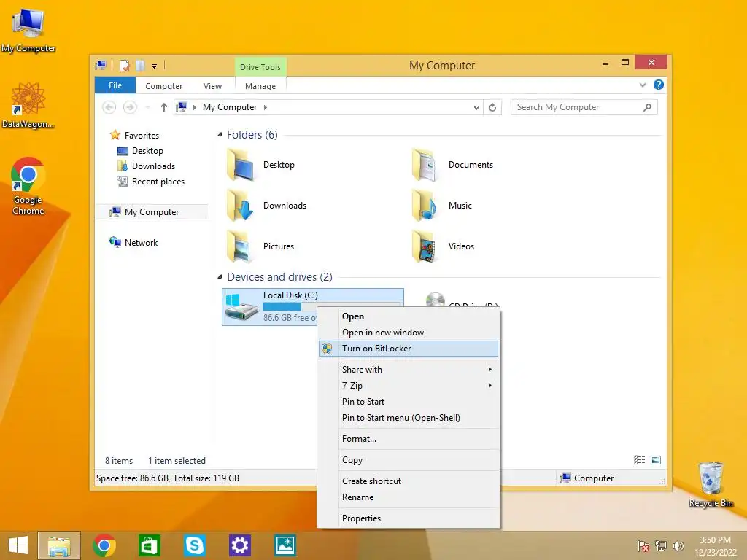Click the Back navigation arrow

coord(109,107)
